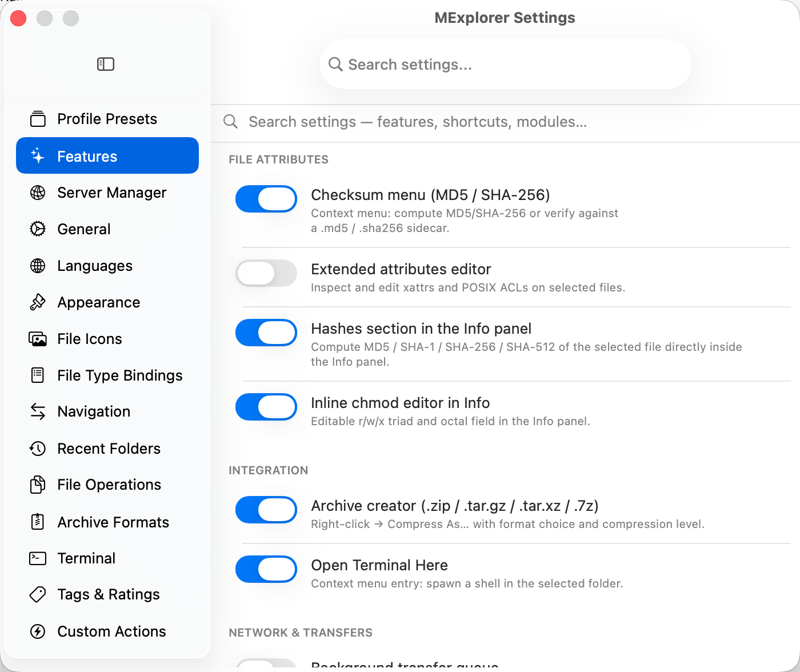
Task: Open Tags & Ratings settings
Action: coord(107,594)
